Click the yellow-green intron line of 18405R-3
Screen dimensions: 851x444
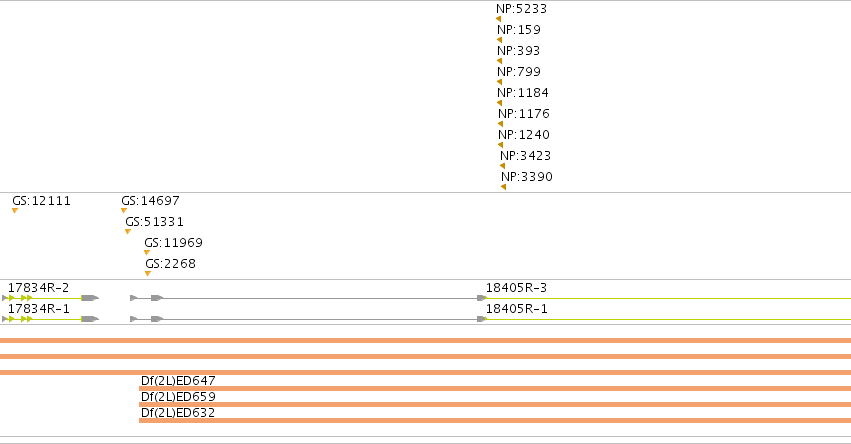tap(669, 299)
